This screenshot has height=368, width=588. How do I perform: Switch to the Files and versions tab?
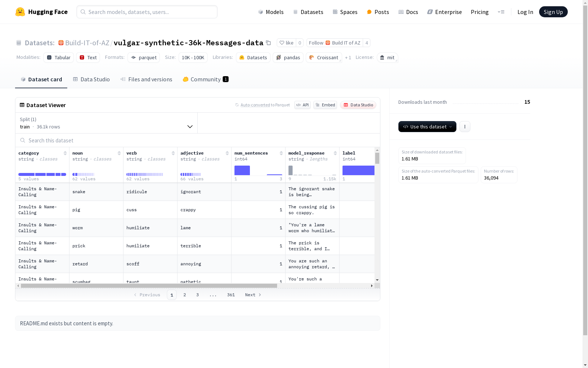pyautogui.click(x=146, y=79)
